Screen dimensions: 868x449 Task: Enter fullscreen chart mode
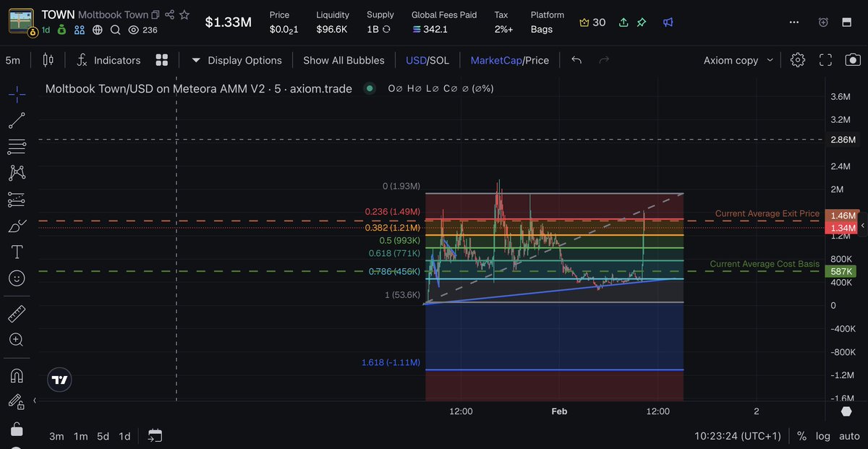826,60
